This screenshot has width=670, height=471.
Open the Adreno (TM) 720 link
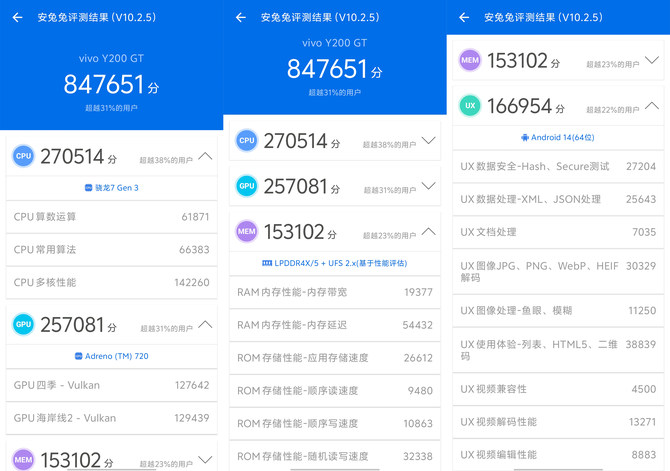coord(112,356)
